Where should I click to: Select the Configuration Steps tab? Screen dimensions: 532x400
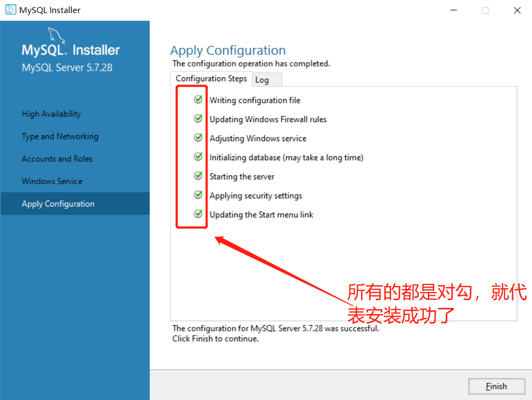click(211, 79)
